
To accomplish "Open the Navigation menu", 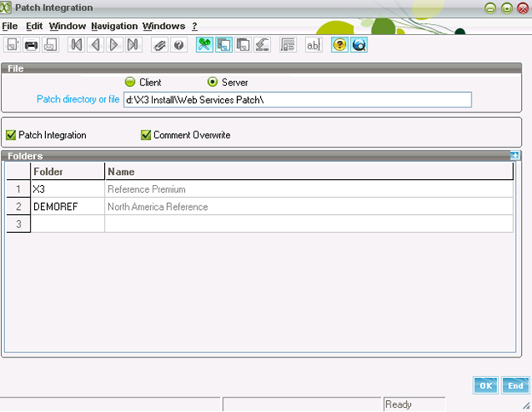I will click(x=113, y=26).
